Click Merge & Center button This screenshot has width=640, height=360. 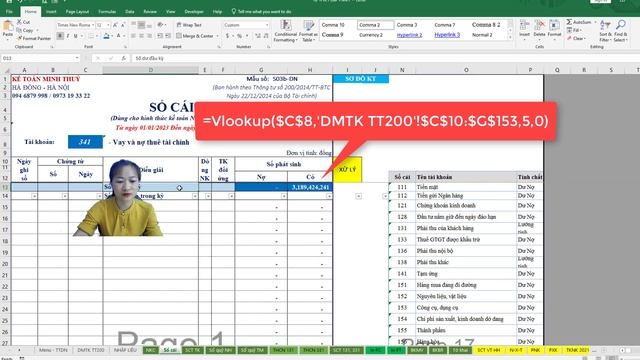pos(195,36)
